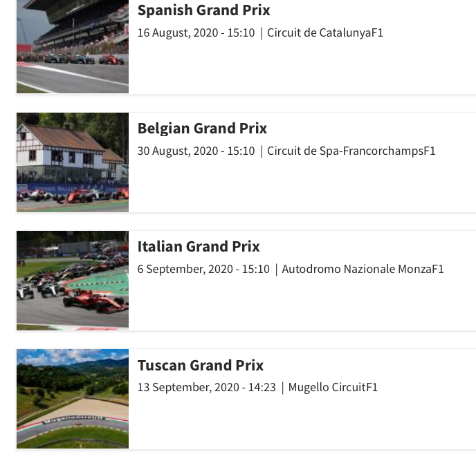Open the Tuscan Grand Prix heading link

[201, 365]
